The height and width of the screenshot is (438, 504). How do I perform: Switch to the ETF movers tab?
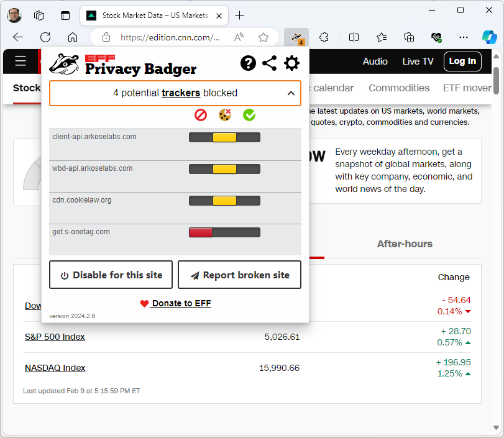pos(467,88)
